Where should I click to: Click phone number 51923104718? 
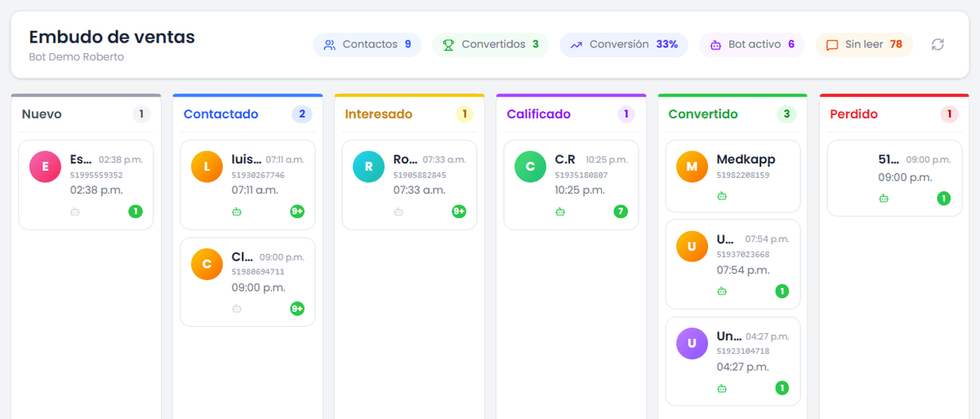click(x=743, y=351)
